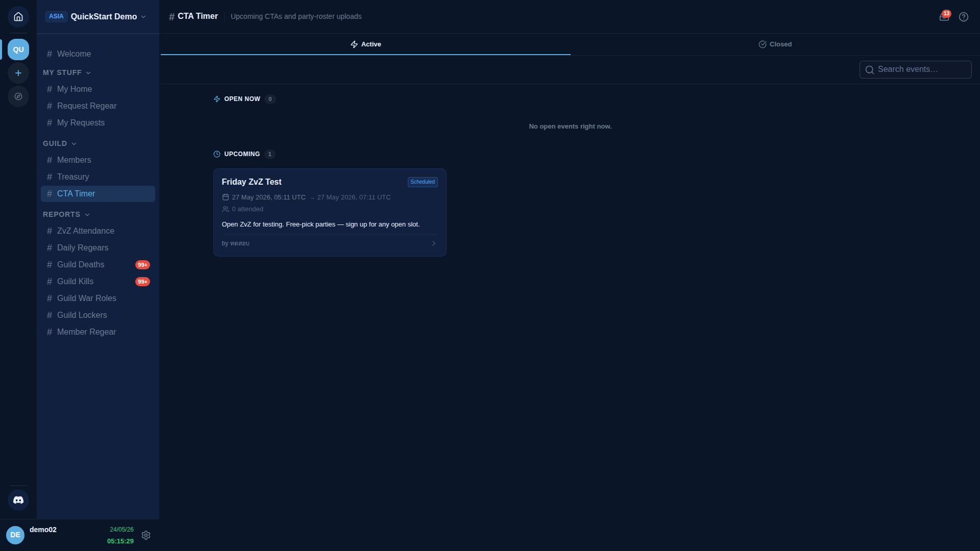The image size is (980, 551).
Task: Click the Upcoming clock icon
Action: [x=217, y=154]
